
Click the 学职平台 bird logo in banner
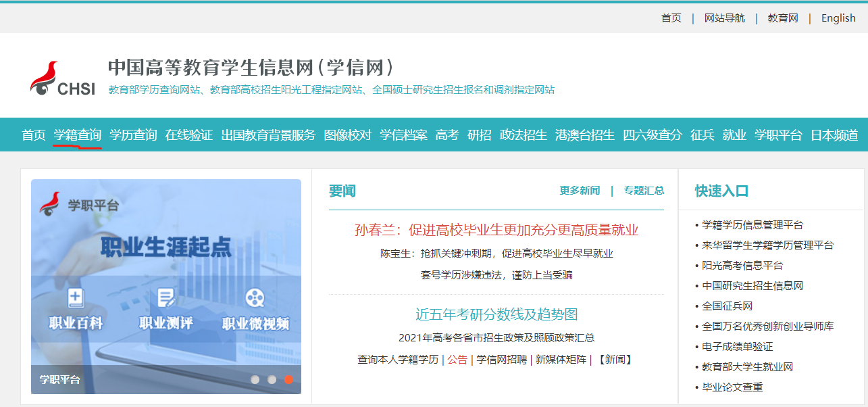(50, 204)
